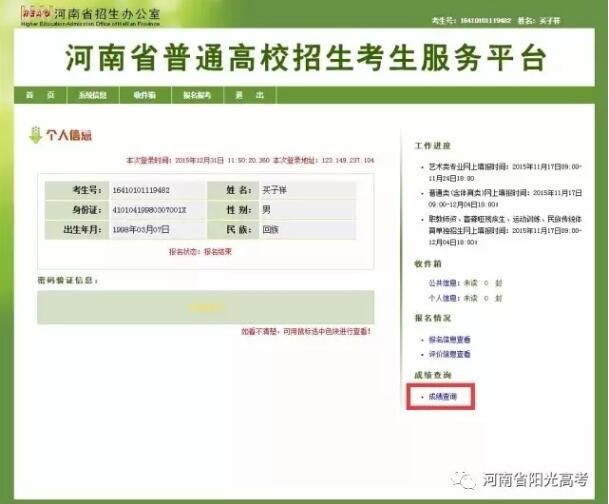The width and height of the screenshot is (609, 504).
Task: Click the 考生号 text in top header
Action: [472, 21]
